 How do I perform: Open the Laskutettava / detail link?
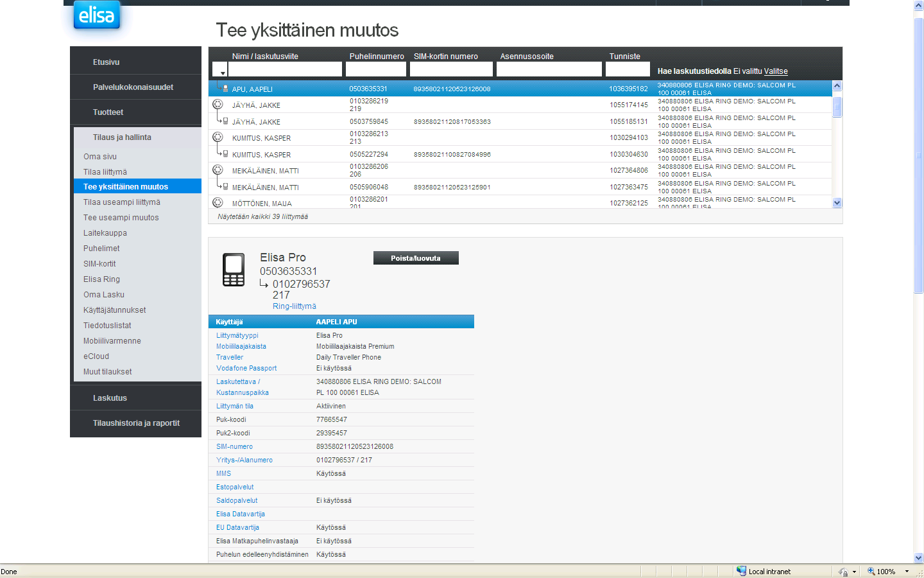(237, 381)
